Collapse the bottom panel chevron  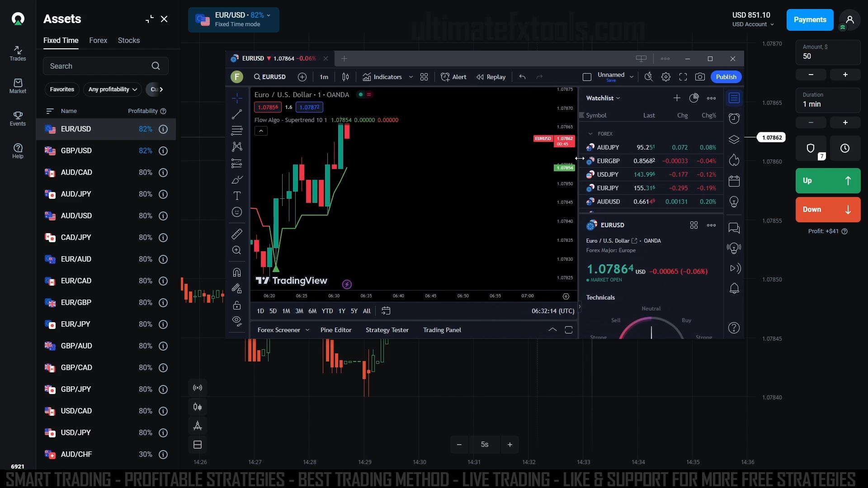pos(552,330)
